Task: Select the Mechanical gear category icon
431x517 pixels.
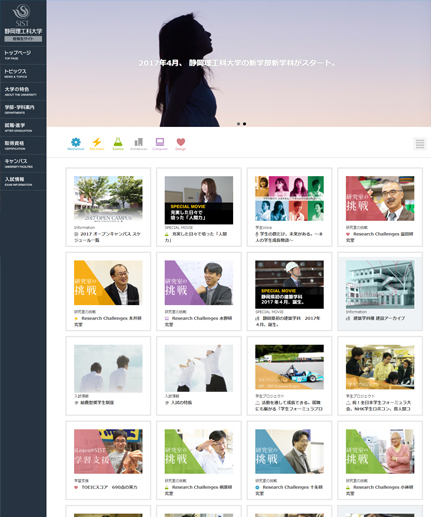Action: 76,144
